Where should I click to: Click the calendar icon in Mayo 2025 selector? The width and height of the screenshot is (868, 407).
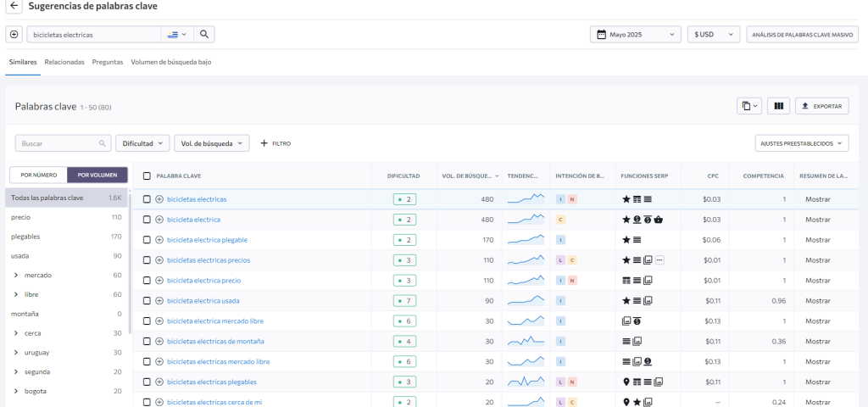pyautogui.click(x=600, y=35)
